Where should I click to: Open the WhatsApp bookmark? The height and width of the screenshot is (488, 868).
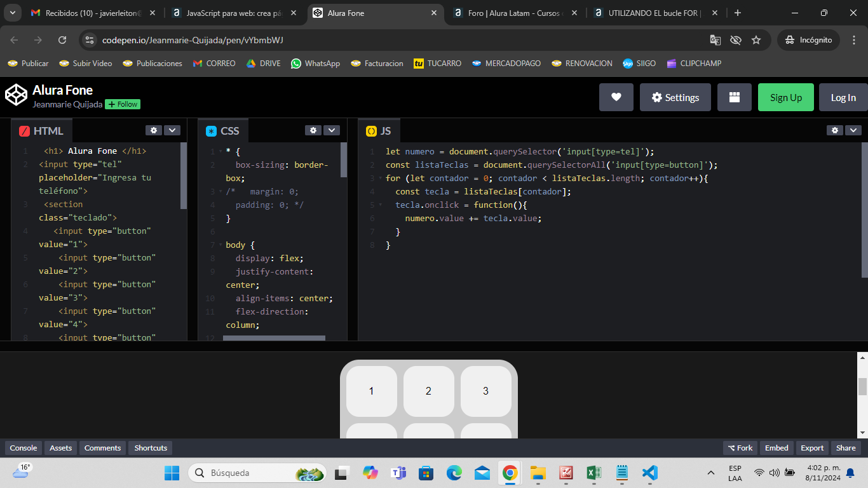[315, 64]
